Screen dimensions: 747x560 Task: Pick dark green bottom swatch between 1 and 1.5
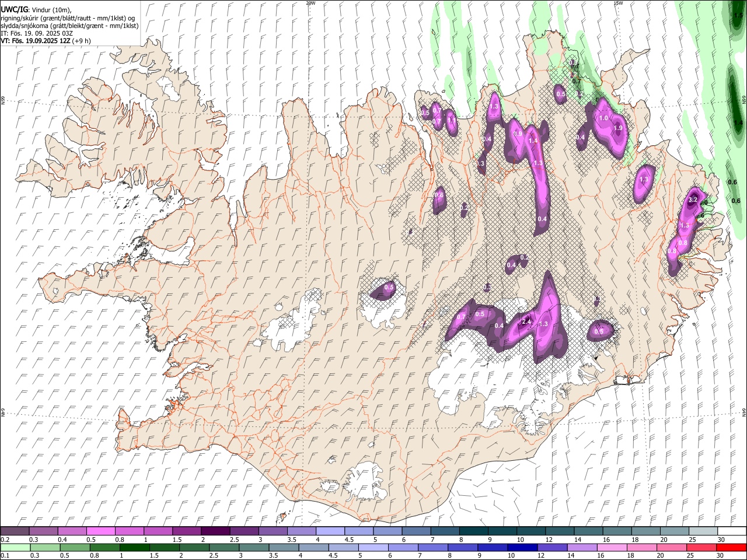(x=134, y=548)
